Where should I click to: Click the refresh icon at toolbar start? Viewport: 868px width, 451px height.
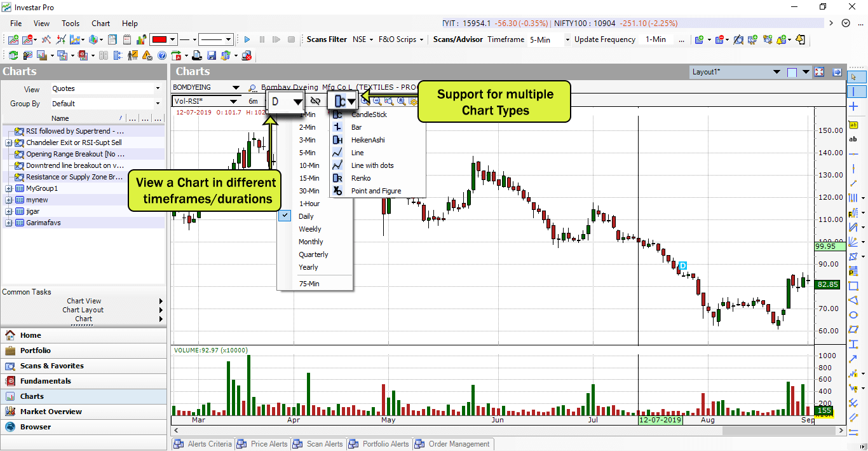click(13, 56)
